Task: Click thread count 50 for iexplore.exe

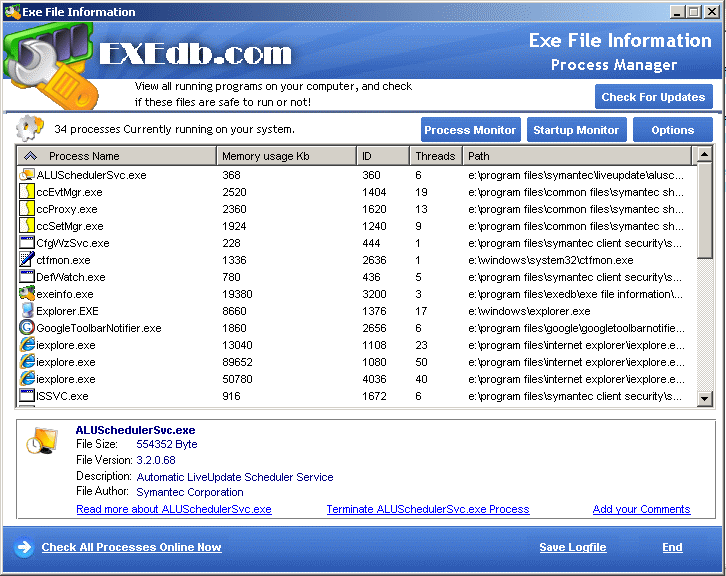Action: click(421, 362)
